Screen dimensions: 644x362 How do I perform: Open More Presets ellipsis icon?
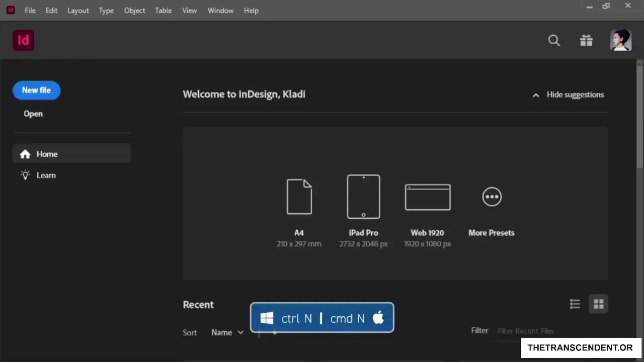pos(492,197)
